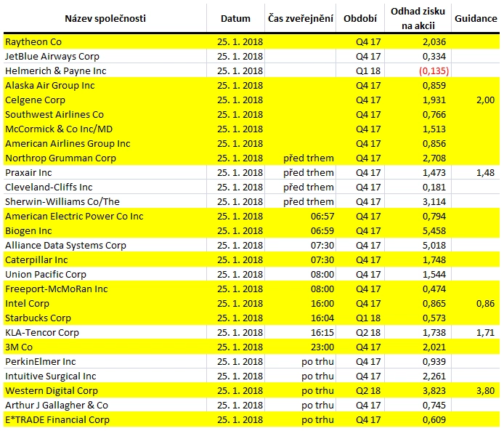Screen dimensions: 504x431
Task: Click Sherwin-Williams estimate '3,114'
Action: coord(434,201)
